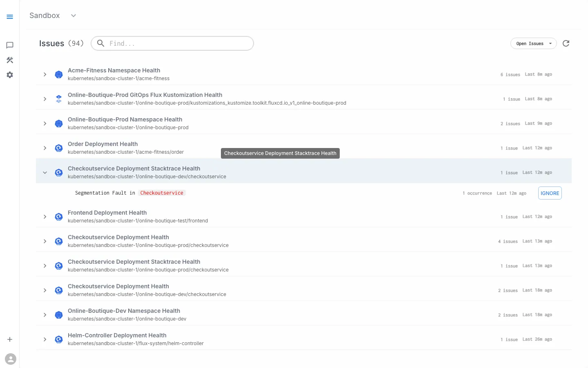This screenshot has height=368, width=588.
Task: Click the search magnifier in the Find field
Action: pos(101,43)
